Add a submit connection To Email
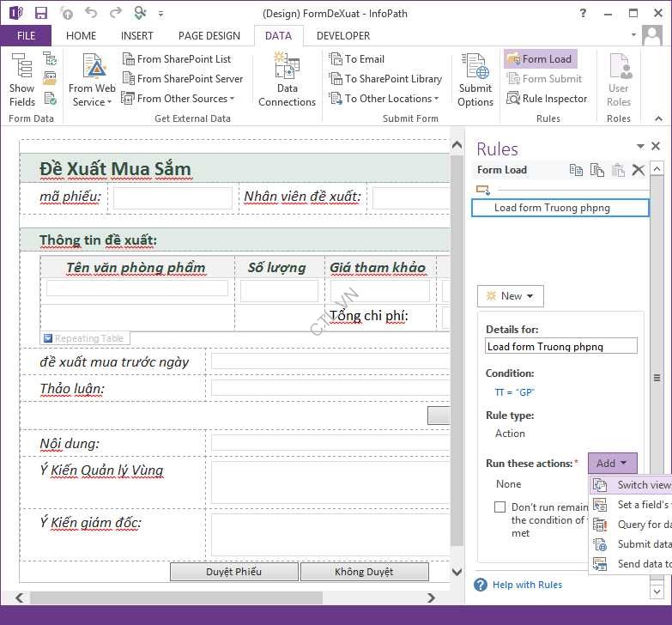The height and width of the screenshot is (625, 672). (x=357, y=59)
